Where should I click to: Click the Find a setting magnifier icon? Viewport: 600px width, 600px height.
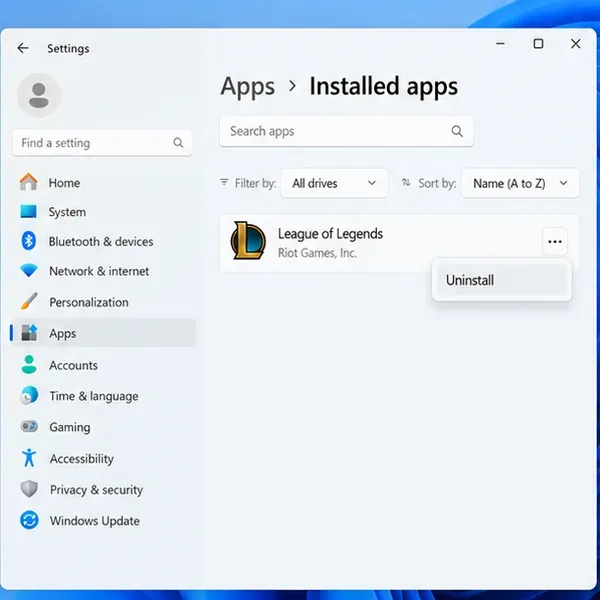[x=178, y=143]
